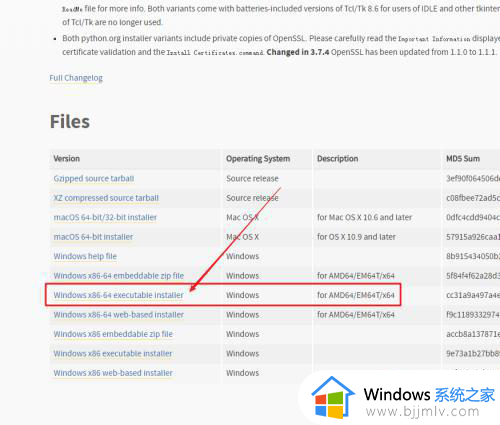
Task: Click MD5 value starting with 8b915434050b
Action: 473,256
